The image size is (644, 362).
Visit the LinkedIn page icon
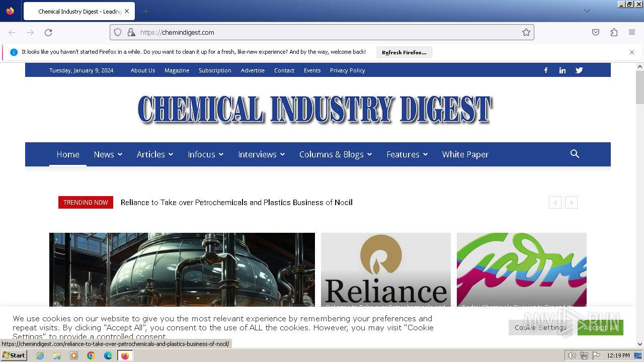[x=562, y=70]
